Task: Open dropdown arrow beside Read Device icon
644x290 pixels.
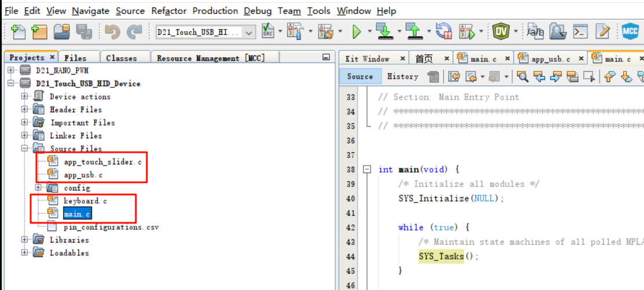Action: (x=429, y=32)
